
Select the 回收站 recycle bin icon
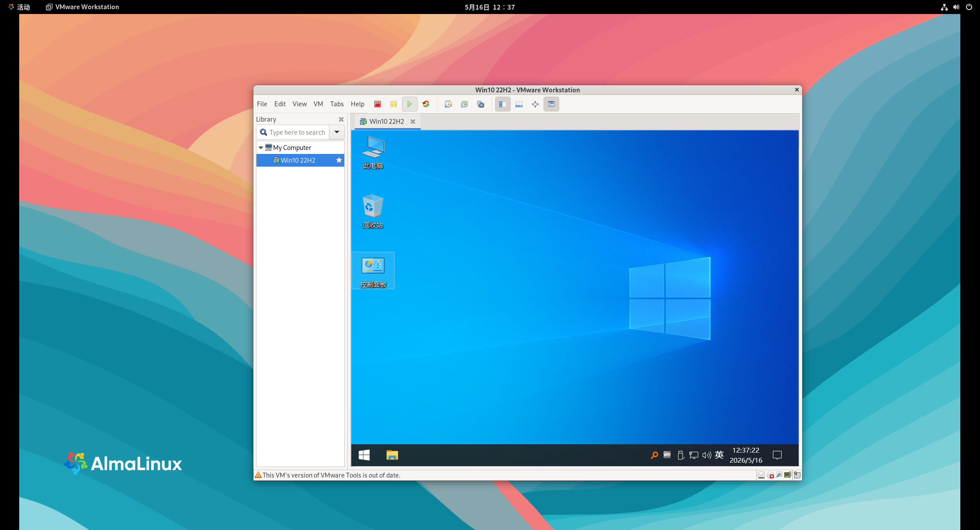373,212
